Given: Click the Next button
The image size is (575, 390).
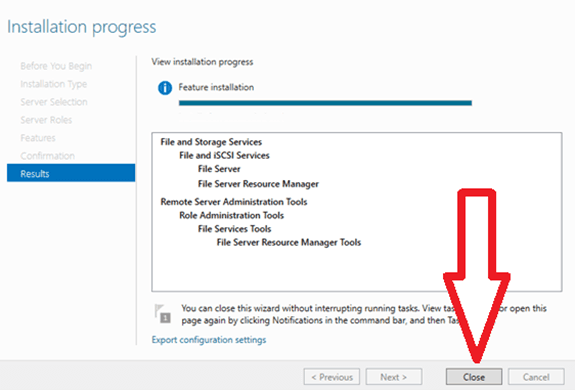Looking at the screenshot, I should click(x=394, y=377).
